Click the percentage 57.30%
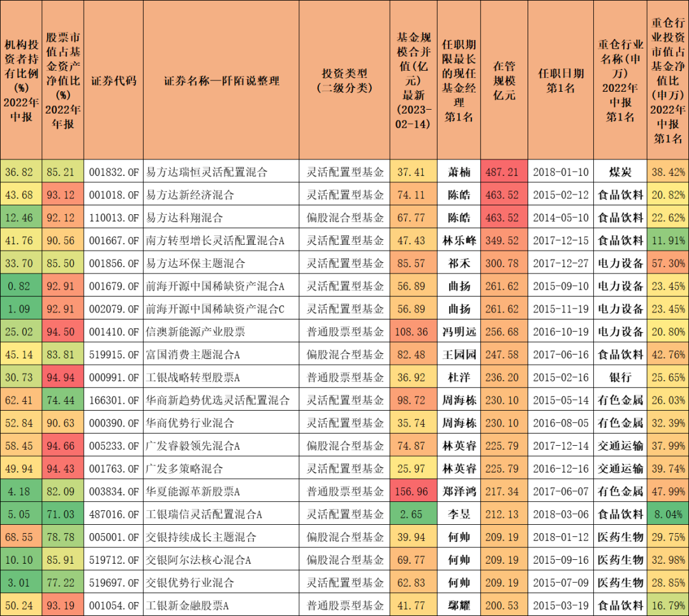Image resolution: width=689 pixels, height=616 pixels. pyautogui.click(x=668, y=263)
